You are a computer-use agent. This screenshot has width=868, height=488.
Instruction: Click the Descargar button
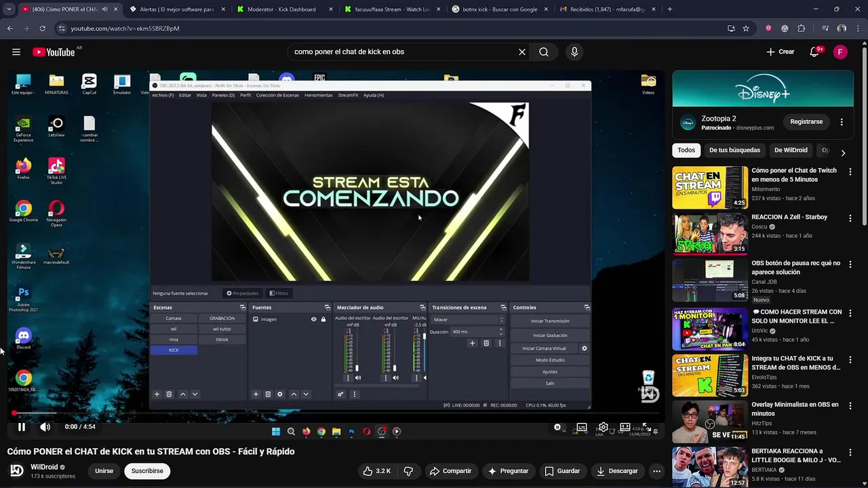tap(617, 471)
